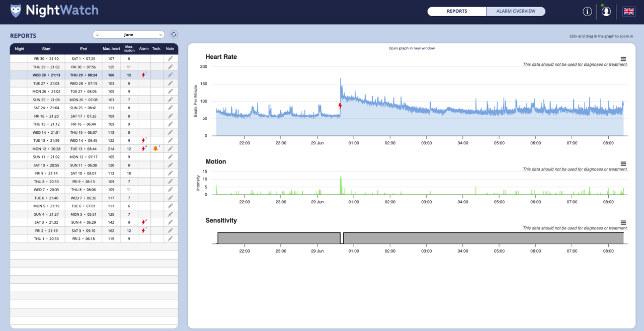
Task: Select the British flag language icon
Action: click(x=628, y=11)
